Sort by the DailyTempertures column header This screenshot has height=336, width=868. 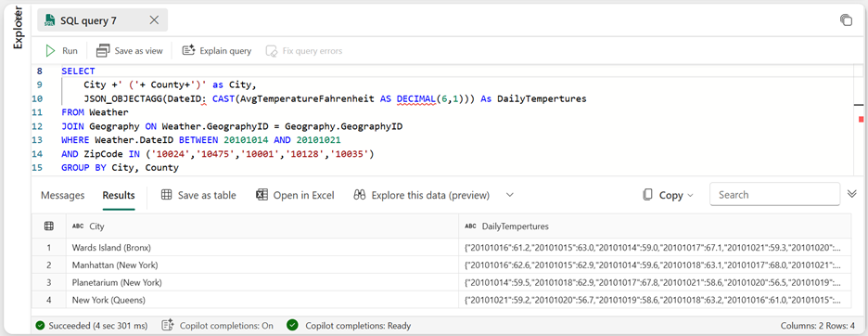516,226
